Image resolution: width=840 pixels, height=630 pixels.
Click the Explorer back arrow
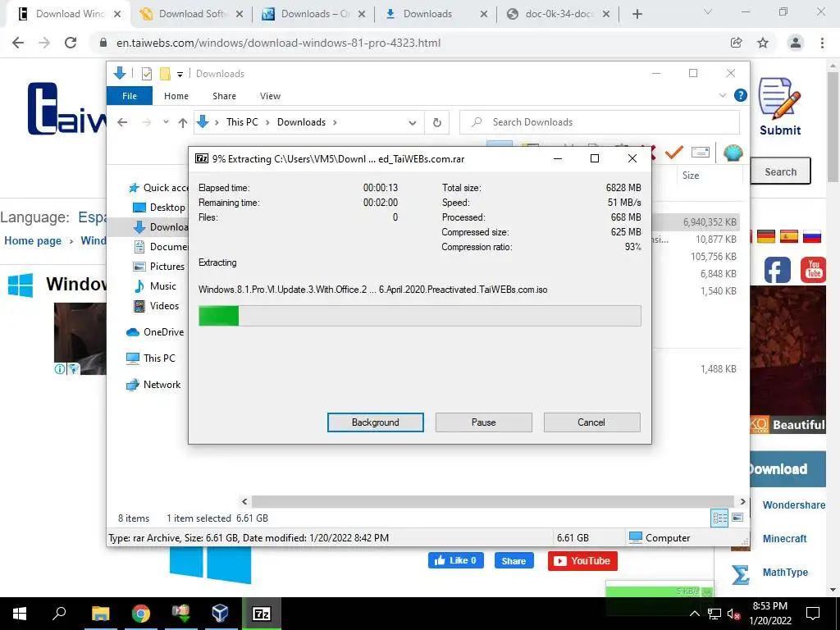122,122
